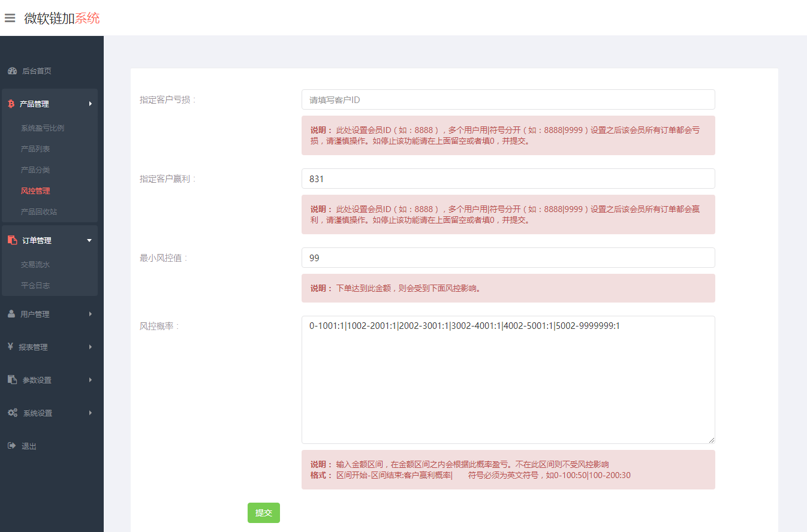Click the logout icon beside 退出

[x=11, y=446]
